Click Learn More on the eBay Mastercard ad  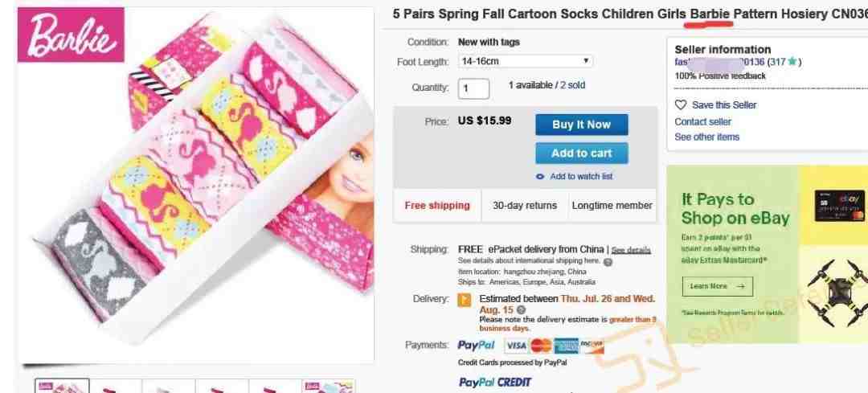717,286
